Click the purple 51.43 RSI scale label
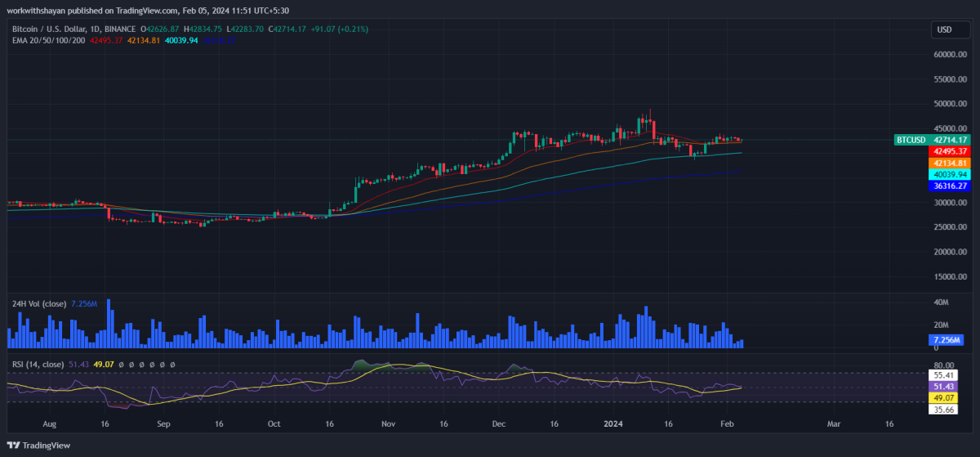This screenshot has height=457, width=980. pyautogui.click(x=944, y=385)
